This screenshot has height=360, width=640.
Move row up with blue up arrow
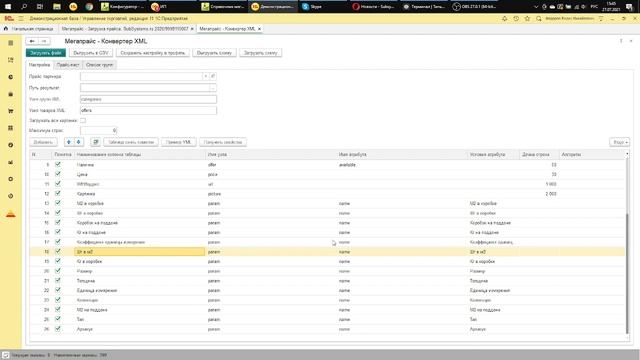tap(69, 142)
